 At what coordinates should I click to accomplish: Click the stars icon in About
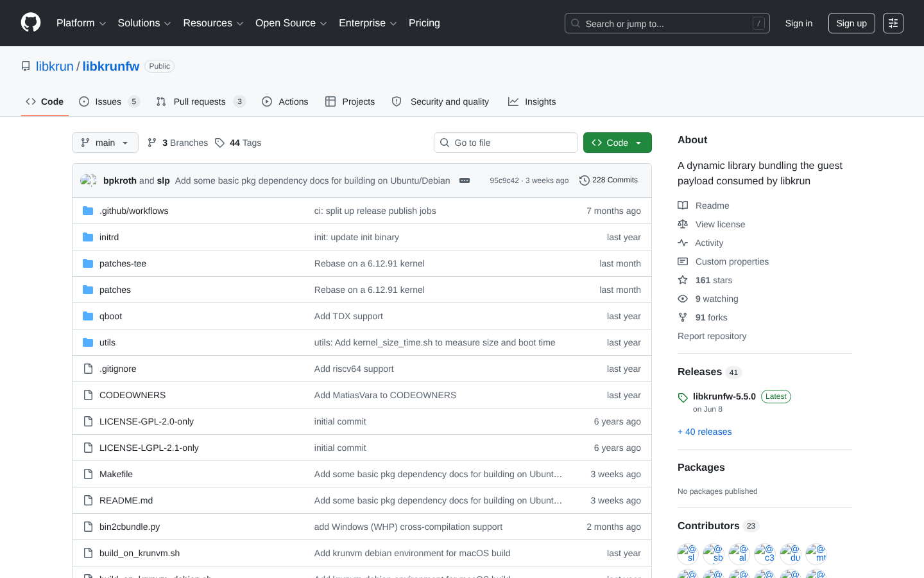(x=683, y=280)
